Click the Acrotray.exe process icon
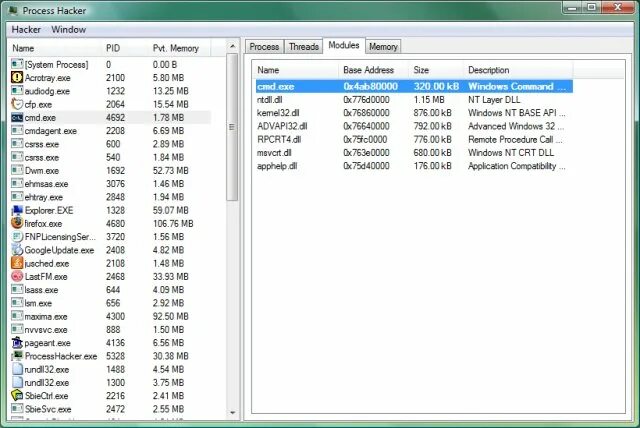Screen dimensions: 640x428 point(17,77)
